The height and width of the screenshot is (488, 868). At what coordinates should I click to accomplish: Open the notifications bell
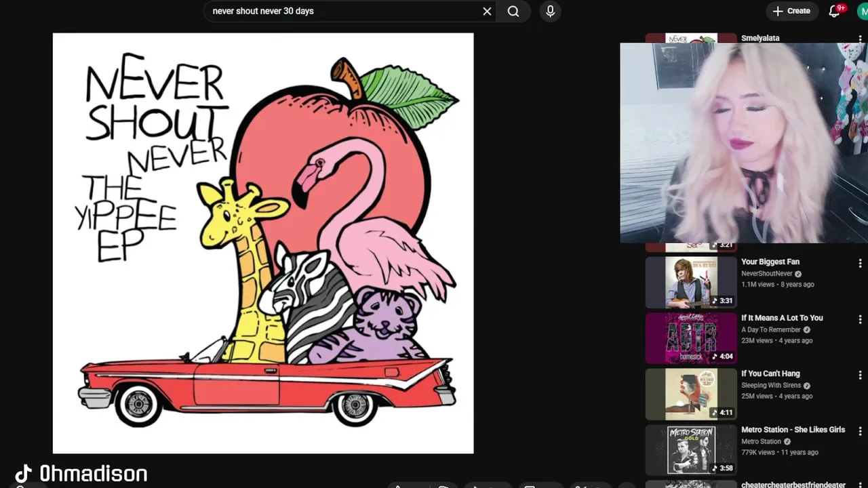click(835, 12)
